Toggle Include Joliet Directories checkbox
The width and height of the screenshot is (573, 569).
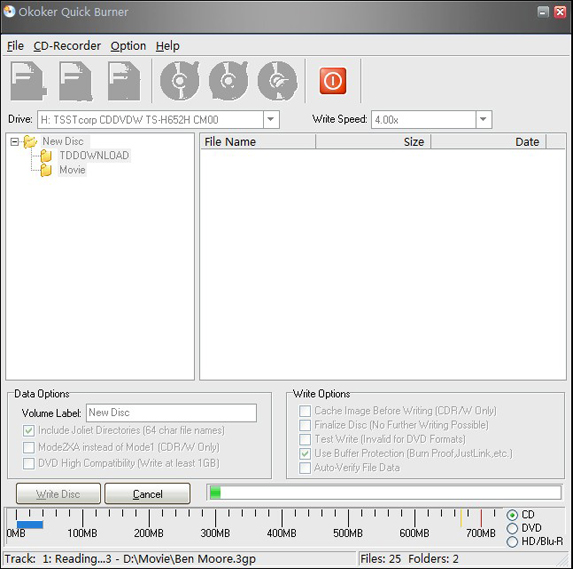coord(29,430)
